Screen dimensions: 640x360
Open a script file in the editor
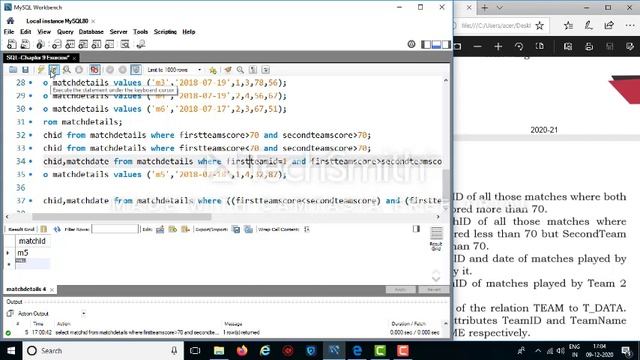(13, 70)
